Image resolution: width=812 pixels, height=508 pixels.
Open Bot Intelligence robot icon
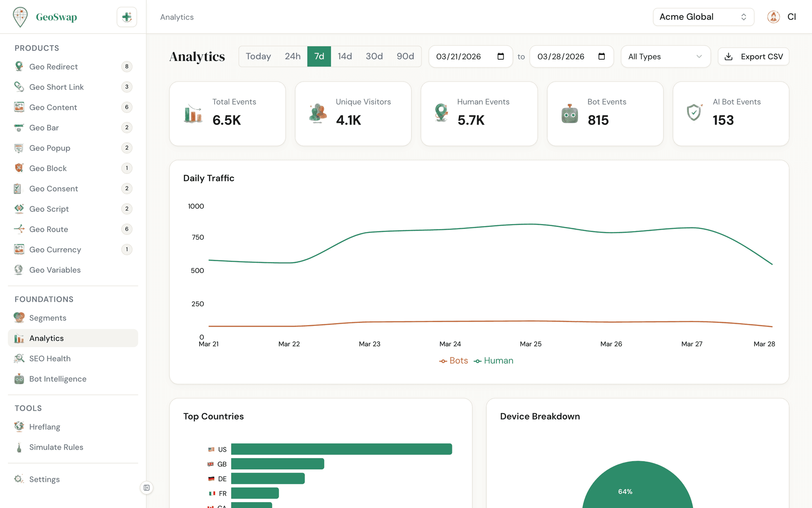[x=19, y=379]
